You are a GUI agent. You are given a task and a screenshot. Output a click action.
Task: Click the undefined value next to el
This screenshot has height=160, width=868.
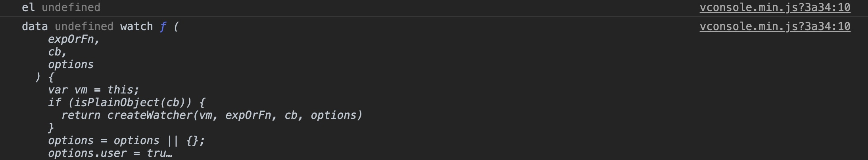(x=71, y=8)
